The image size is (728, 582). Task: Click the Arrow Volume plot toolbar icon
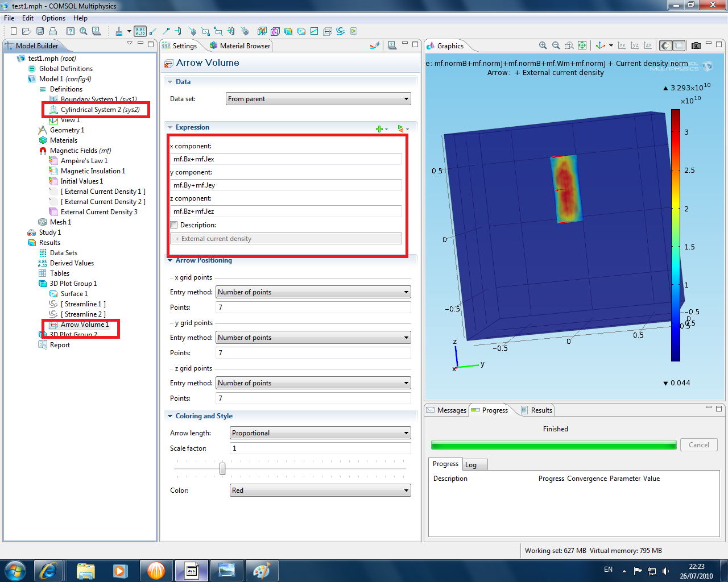328,31
